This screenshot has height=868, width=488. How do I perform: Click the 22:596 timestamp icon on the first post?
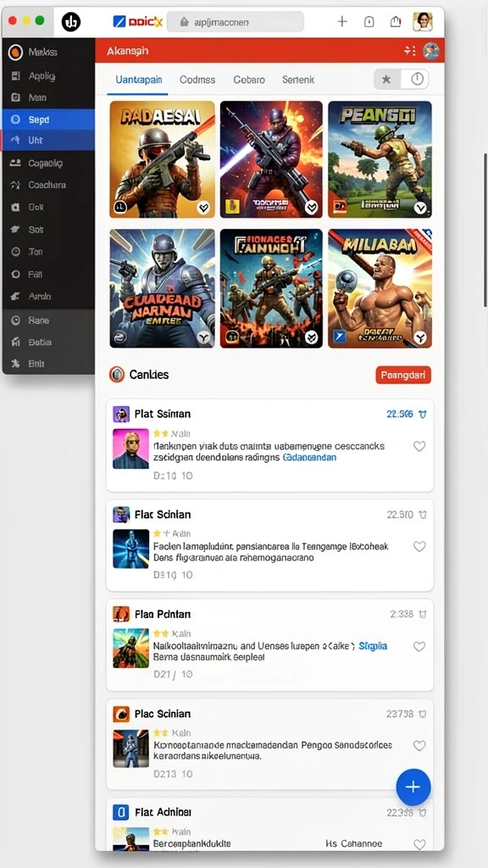coord(423,414)
